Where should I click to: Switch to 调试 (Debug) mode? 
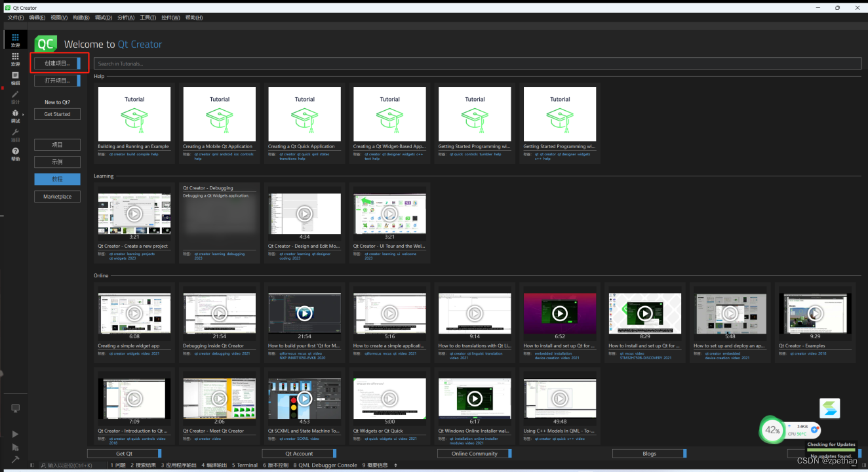click(15, 116)
